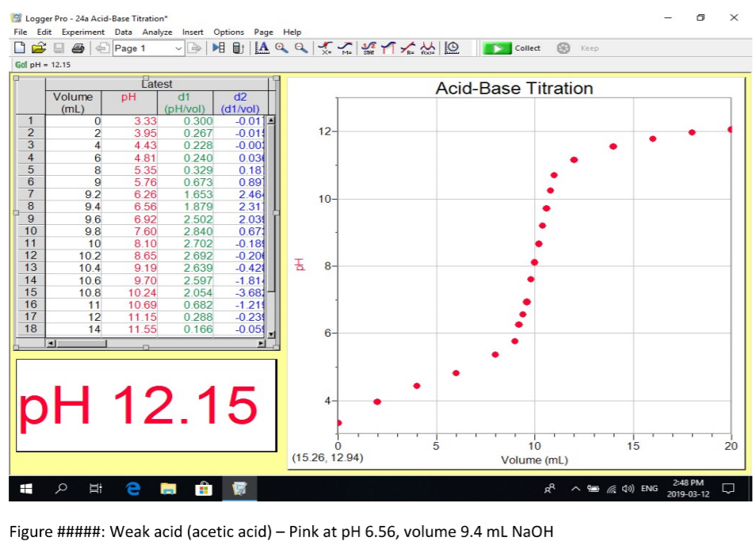Select the Tangent tool

[x=346, y=48]
